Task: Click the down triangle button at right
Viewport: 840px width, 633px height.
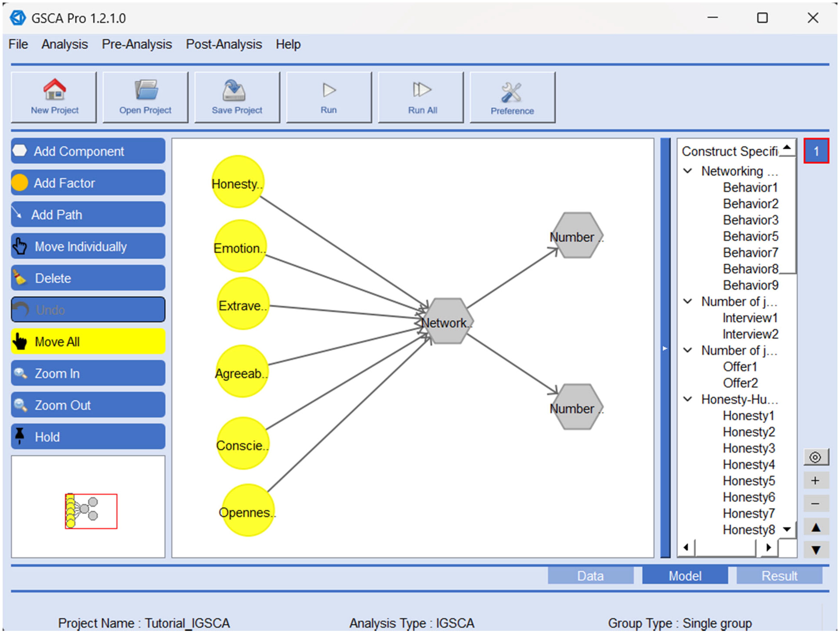Action: [816, 549]
